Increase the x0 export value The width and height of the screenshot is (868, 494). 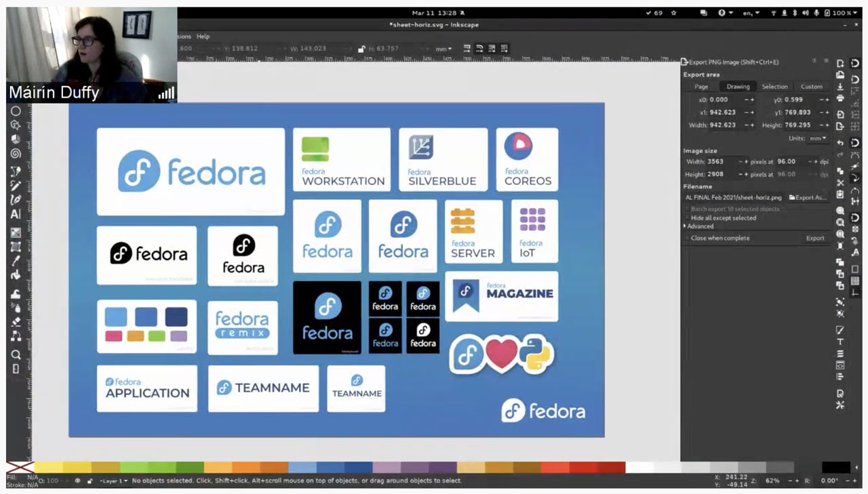click(752, 100)
